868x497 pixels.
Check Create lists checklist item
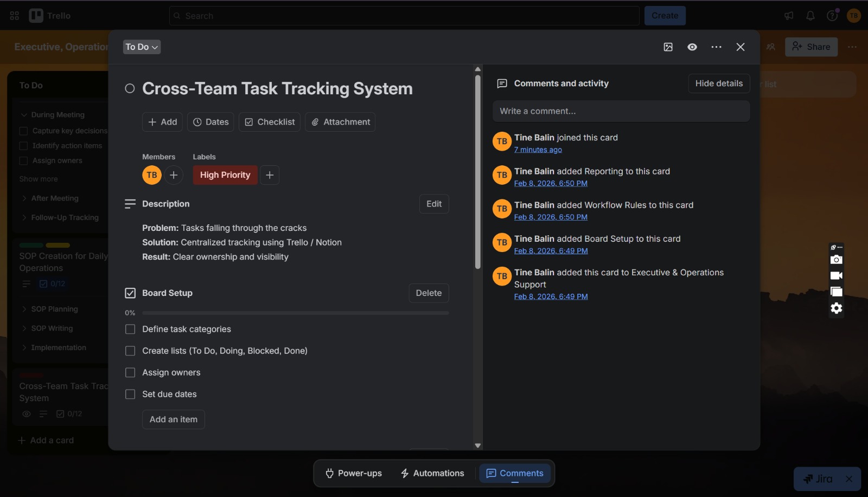[130, 351]
